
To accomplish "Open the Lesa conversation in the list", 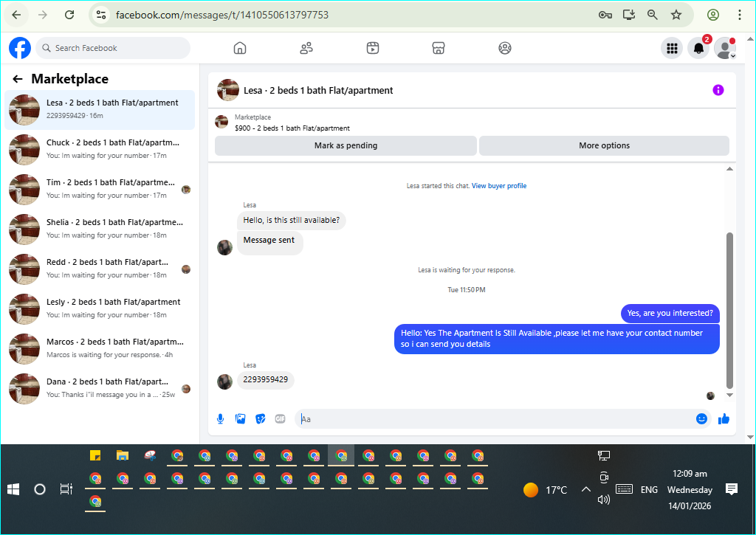I will (100, 110).
